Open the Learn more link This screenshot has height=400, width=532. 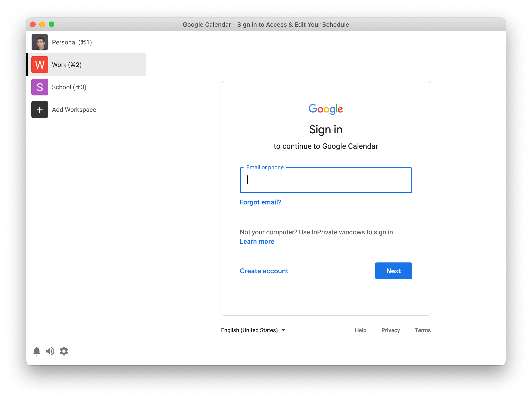pyautogui.click(x=257, y=241)
